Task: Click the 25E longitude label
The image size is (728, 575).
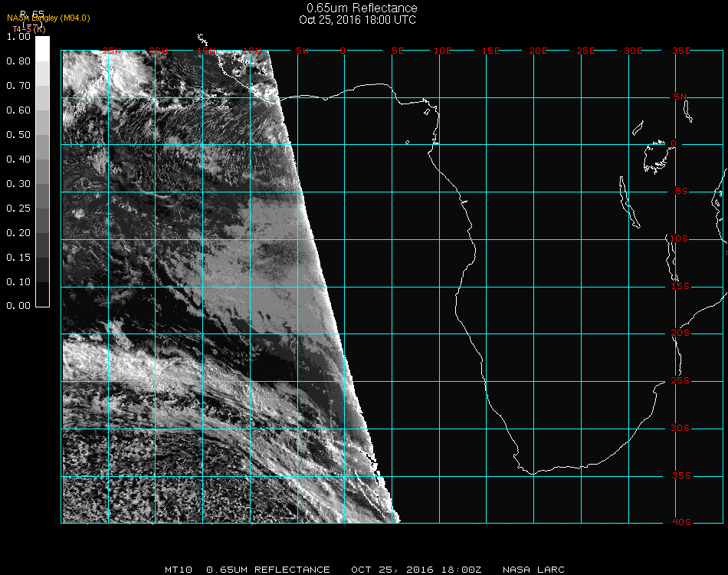Action: (585, 51)
